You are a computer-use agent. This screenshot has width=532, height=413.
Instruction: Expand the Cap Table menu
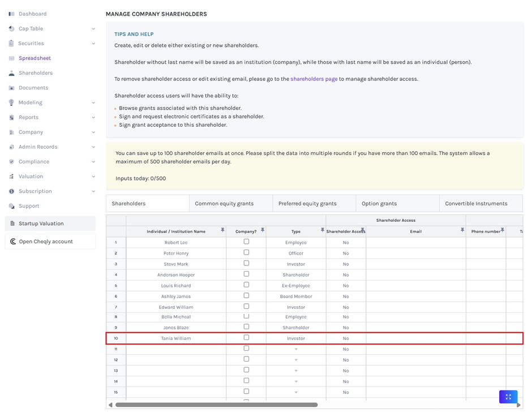[93, 29]
